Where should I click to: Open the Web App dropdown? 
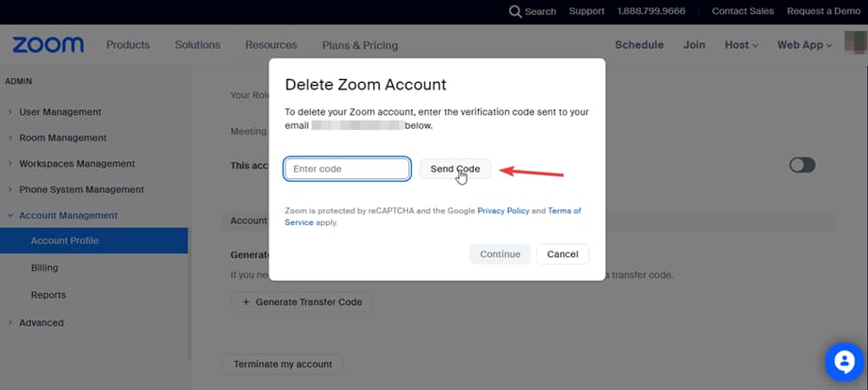click(x=804, y=45)
